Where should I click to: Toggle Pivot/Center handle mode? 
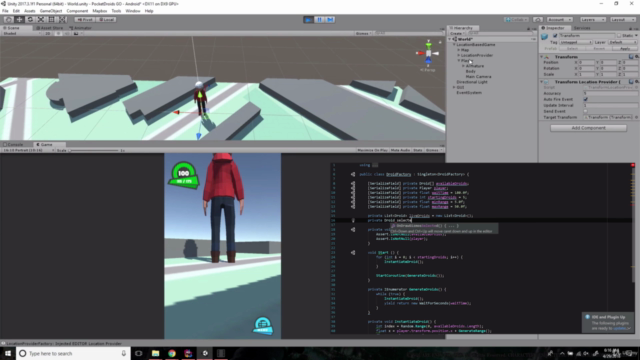[x=85, y=20]
